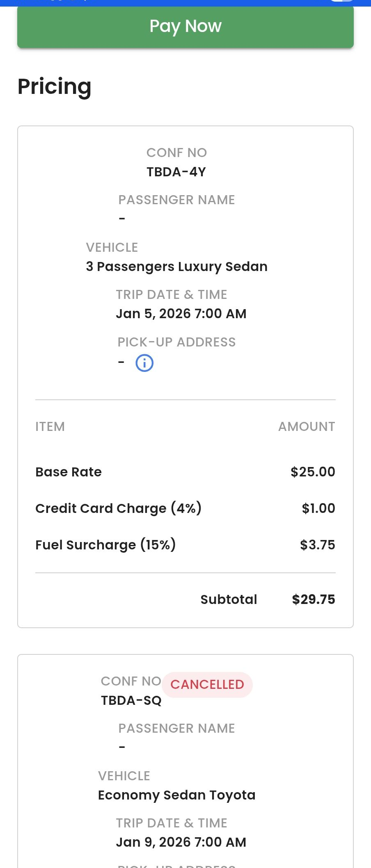Click the Subtotal label

[229, 599]
